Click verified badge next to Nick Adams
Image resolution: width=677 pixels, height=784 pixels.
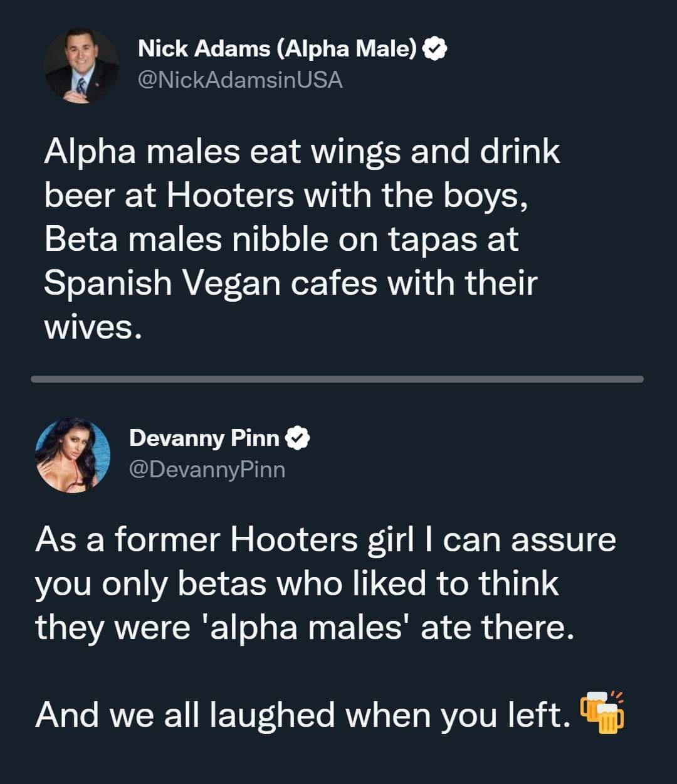436,49
